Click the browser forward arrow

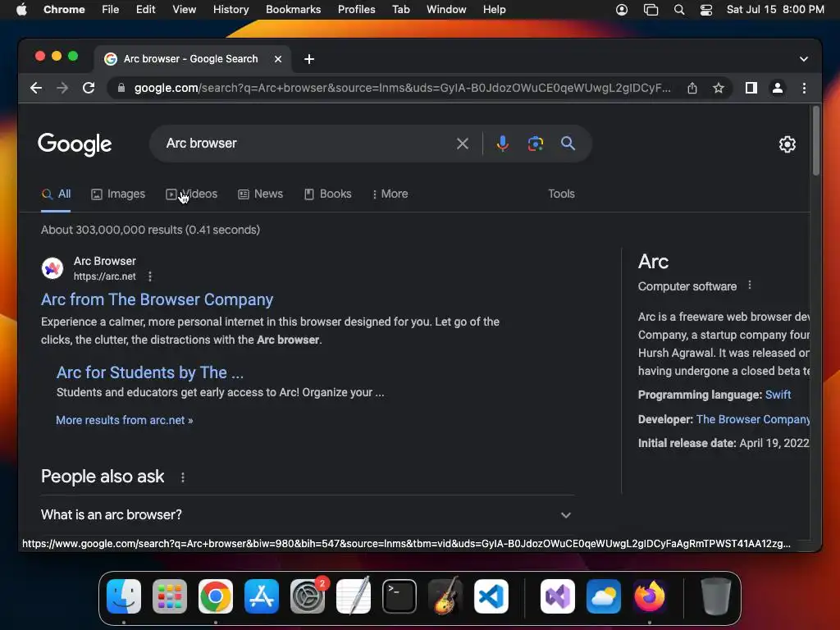pyautogui.click(x=62, y=88)
